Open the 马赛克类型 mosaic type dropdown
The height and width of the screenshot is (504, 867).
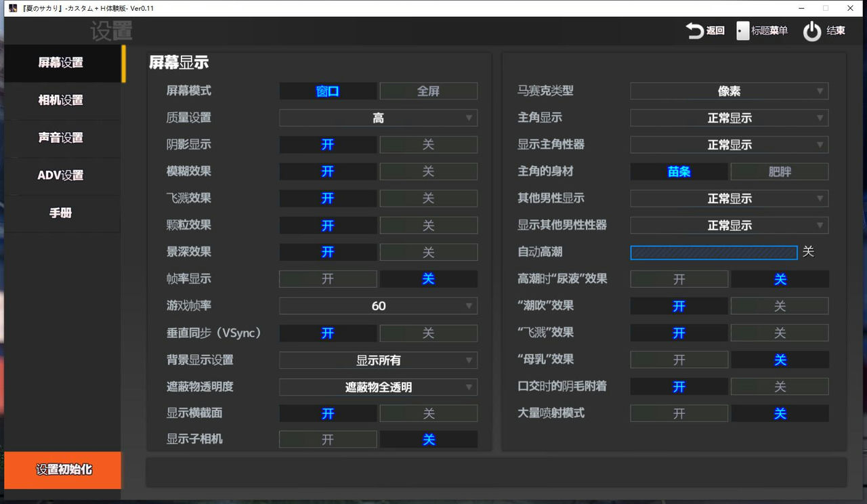[729, 91]
